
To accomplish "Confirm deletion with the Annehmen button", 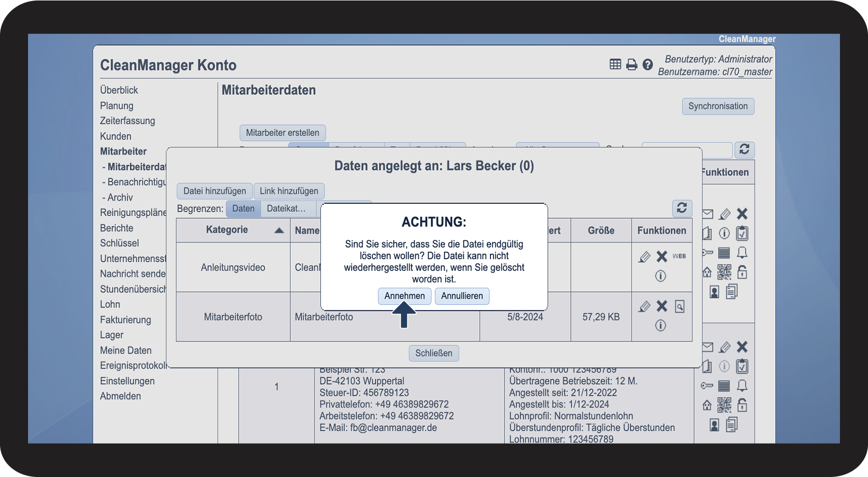I will (404, 296).
